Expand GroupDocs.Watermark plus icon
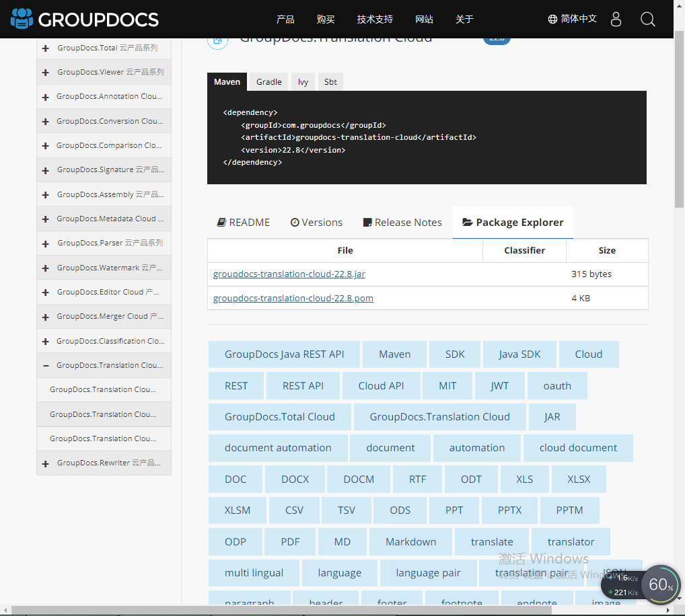The image size is (685, 616). (46, 268)
